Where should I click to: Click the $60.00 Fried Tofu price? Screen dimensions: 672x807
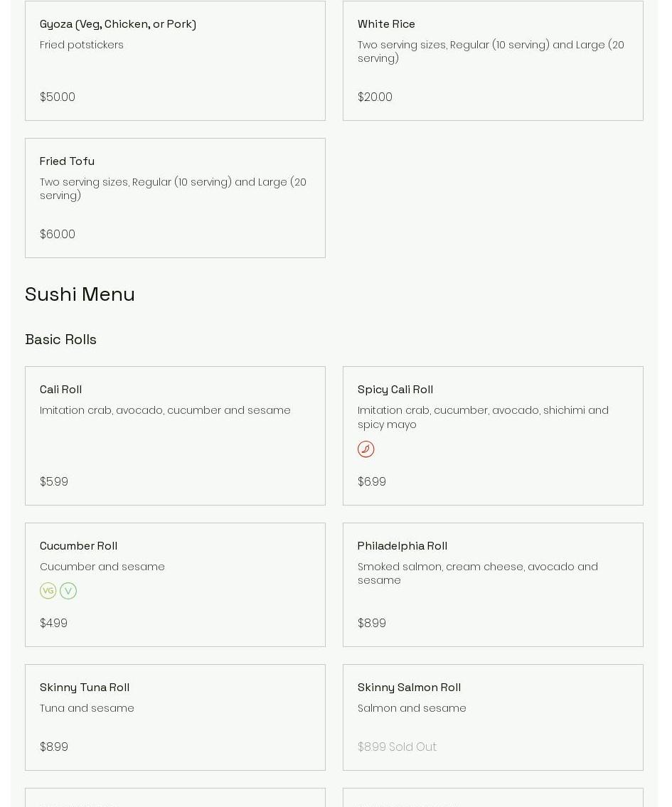57,234
